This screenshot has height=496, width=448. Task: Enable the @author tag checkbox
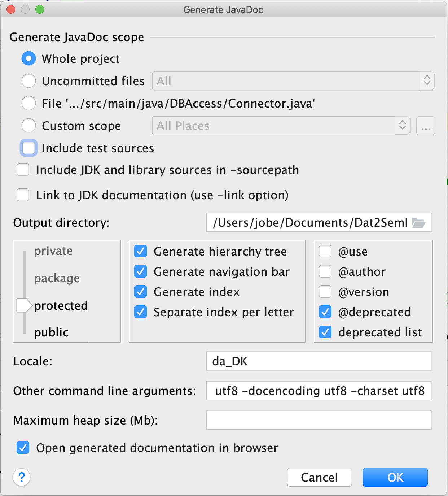(325, 271)
